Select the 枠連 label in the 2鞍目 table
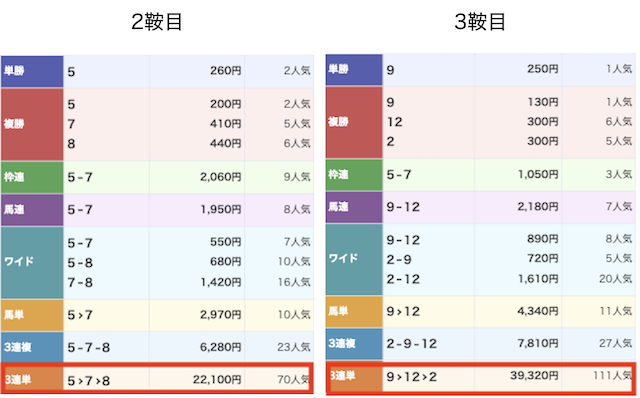Screen dimensions: 640x398 (14, 177)
